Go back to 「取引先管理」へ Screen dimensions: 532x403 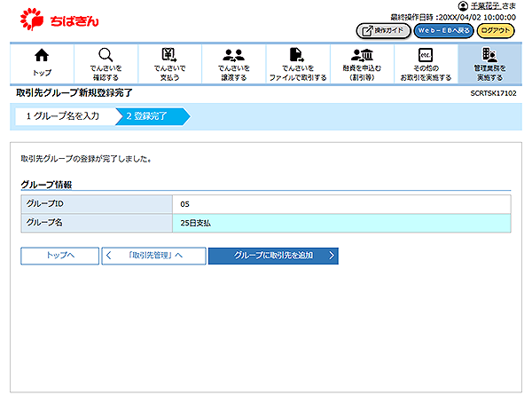(x=153, y=256)
